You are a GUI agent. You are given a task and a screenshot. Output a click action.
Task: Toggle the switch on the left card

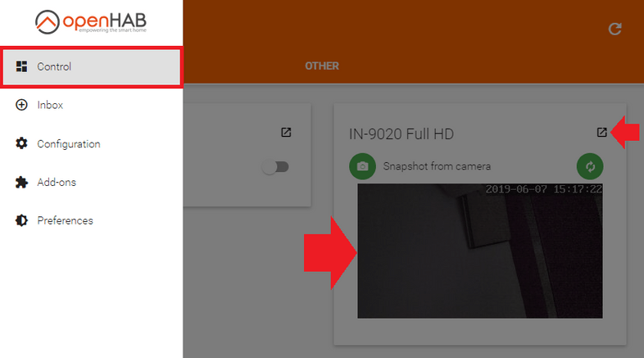pyautogui.click(x=275, y=166)
